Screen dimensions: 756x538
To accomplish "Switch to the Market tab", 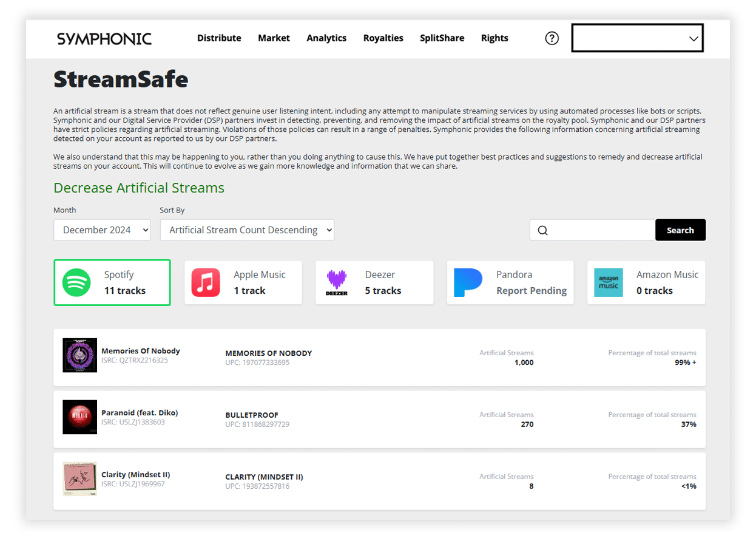I will tap(274, 38).
